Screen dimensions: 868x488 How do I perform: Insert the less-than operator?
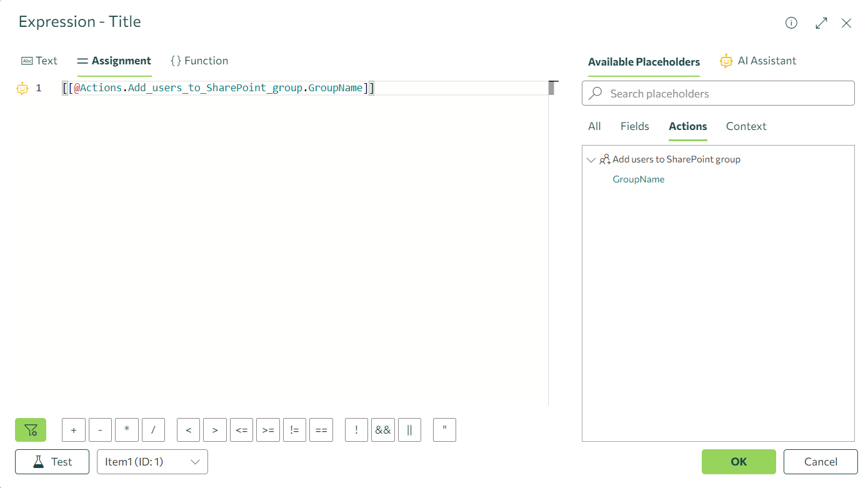pyautogui.click(x=189, y=430)
